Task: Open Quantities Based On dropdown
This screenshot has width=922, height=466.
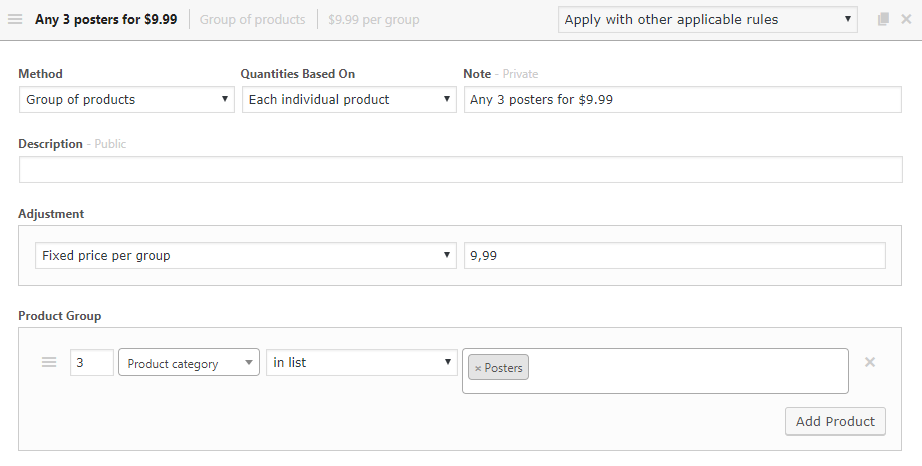Action: 349,99
